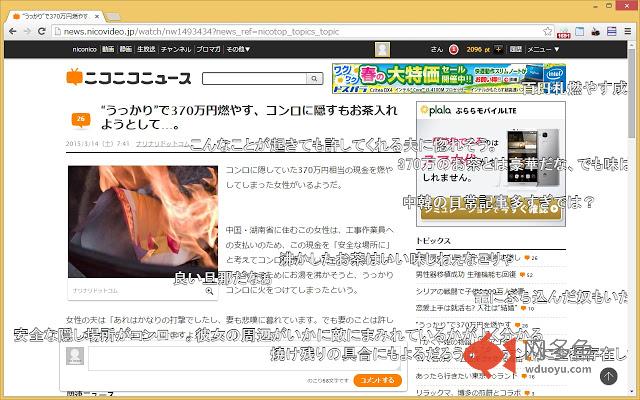Open 生放送 in the top navigation

[146, 49]
